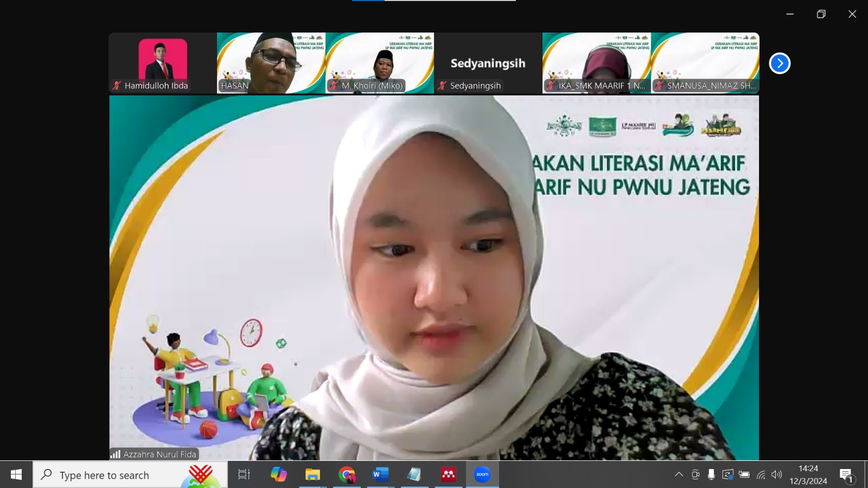868x488 pixels.
Task: Open the clock showing 14:24
Action: click(808, 474)
